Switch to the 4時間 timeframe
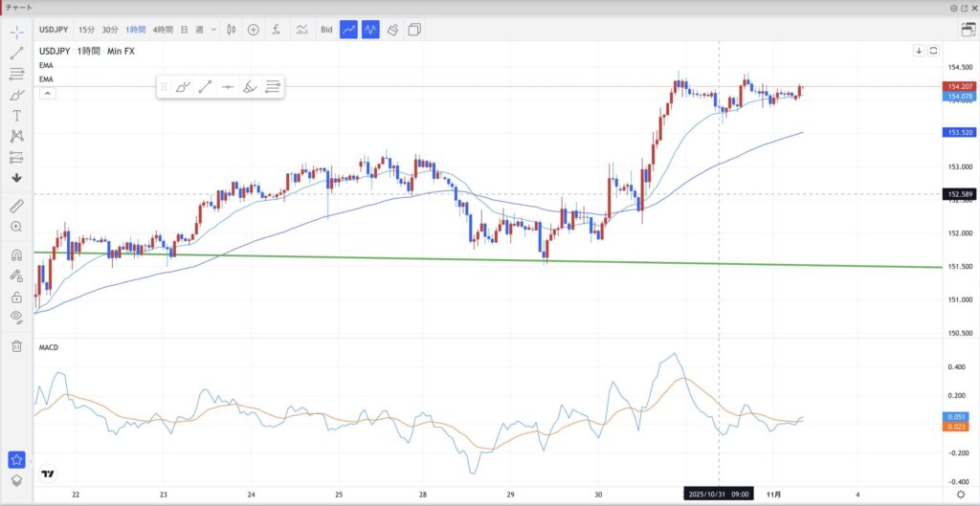 (x=162, y=30)
